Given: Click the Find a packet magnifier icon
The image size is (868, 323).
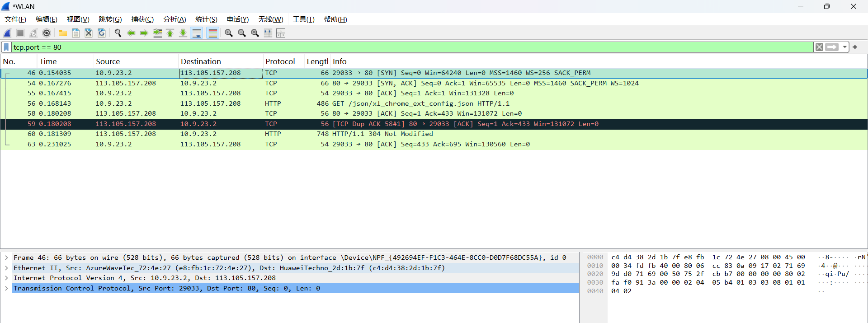Looking at the screenshot, I should [x=118, y=33].
